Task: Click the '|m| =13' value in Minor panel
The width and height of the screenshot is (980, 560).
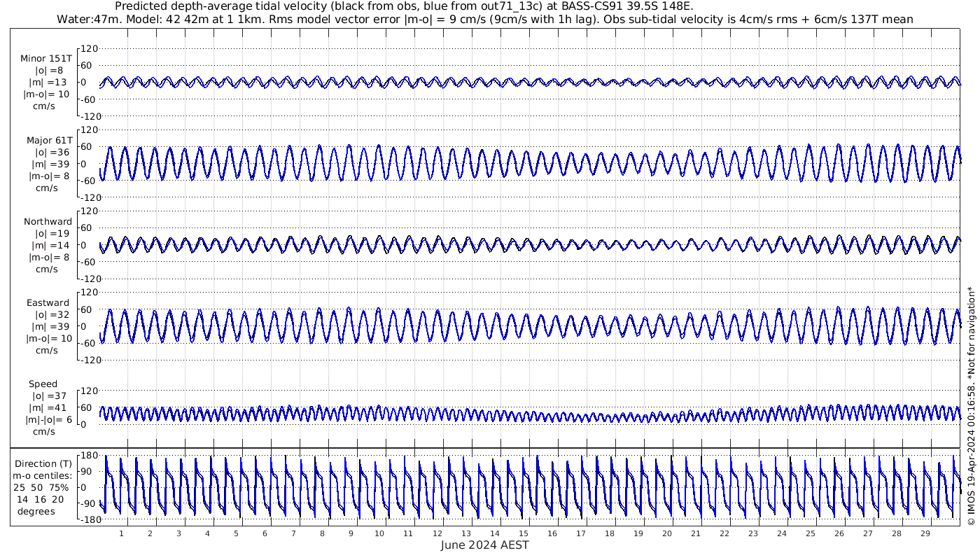Action: click(x=50, y=82)
